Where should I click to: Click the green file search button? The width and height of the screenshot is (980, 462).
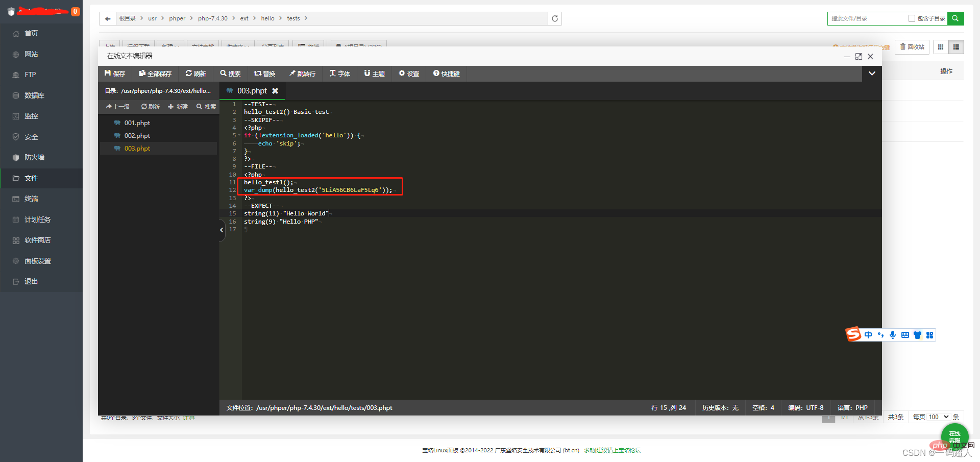tap(955, 18)
